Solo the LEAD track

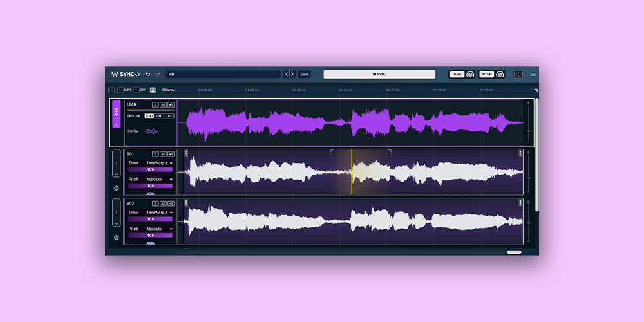(x=155, y=105)
